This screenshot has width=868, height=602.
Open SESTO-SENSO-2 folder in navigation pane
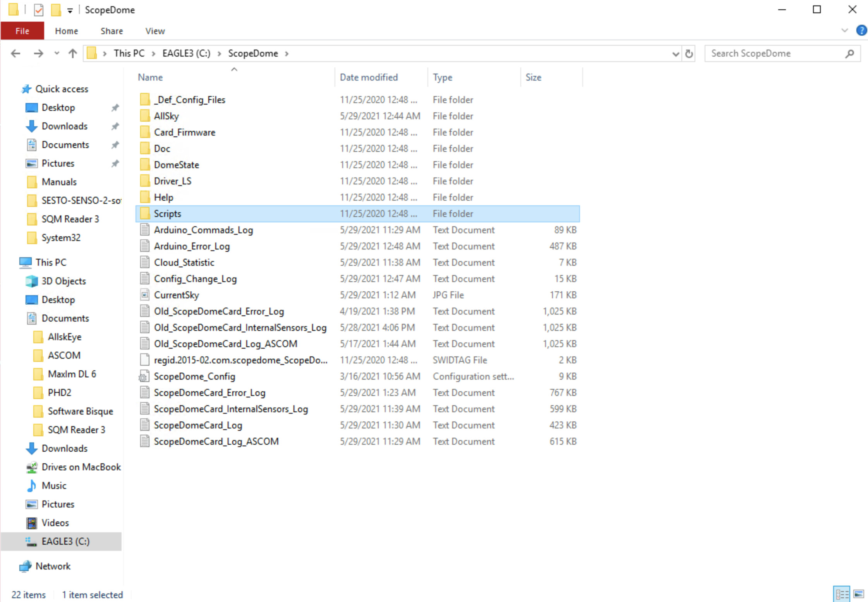pyautogui.click(x=81, y=201)
